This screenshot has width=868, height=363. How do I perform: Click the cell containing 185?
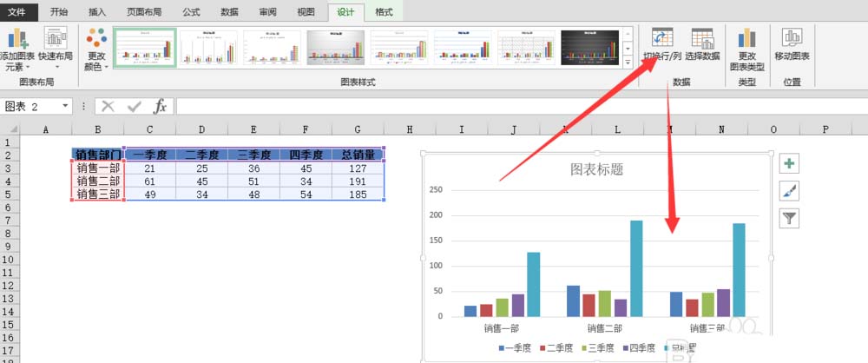click(x=358, y=195)
